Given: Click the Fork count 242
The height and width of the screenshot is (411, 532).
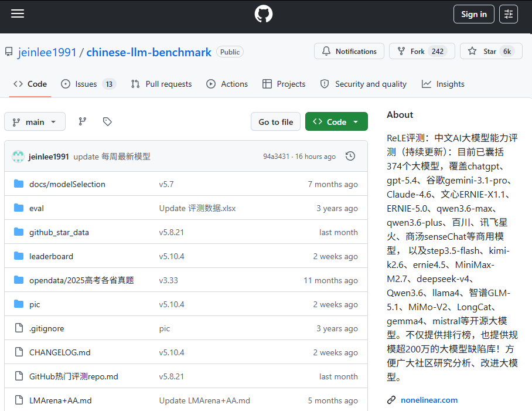Looking at the screenshot, I should (437, 51).
